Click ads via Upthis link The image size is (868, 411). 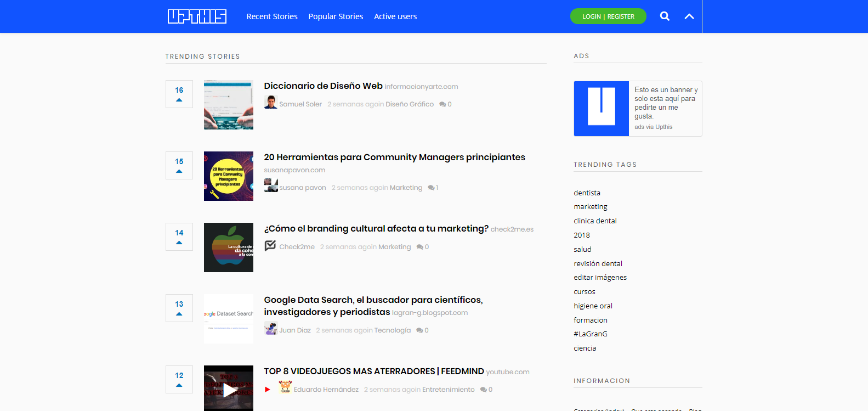tap(654, 127)
